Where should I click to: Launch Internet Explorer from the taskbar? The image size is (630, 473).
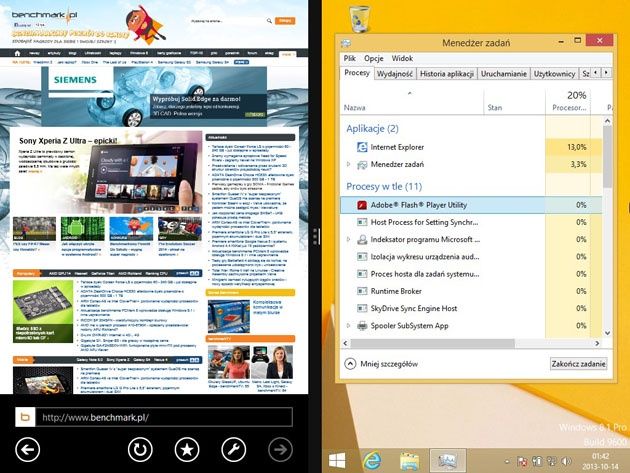point(372,461)
